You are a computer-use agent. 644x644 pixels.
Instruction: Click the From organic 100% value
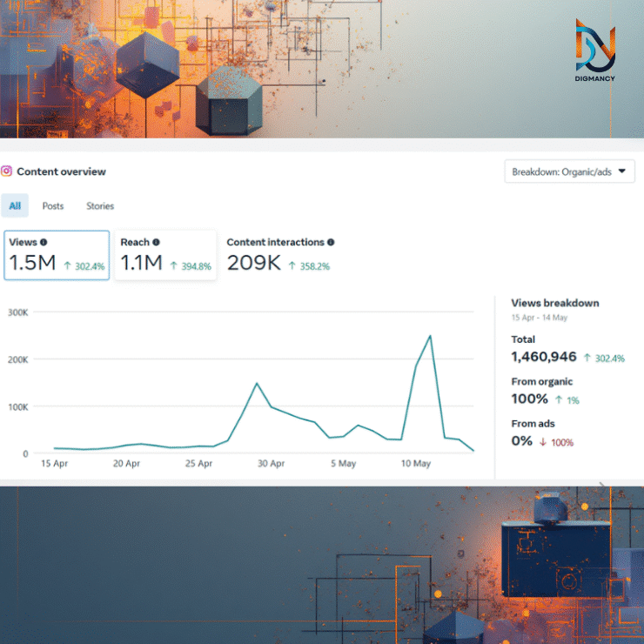tap(530, 399)
